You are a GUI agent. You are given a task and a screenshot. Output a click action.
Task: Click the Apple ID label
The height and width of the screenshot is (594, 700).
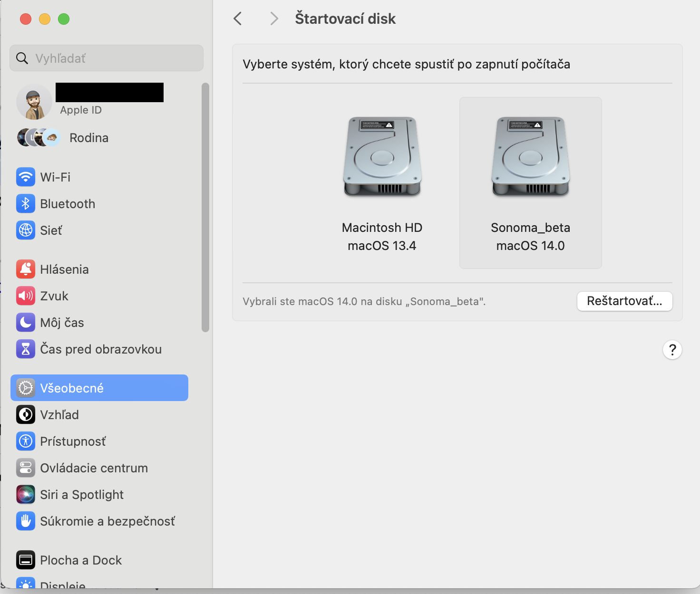(81, 110)
